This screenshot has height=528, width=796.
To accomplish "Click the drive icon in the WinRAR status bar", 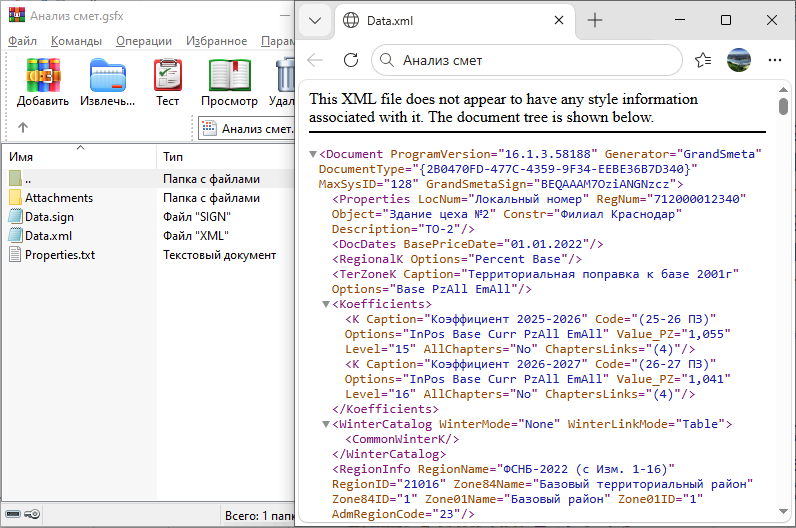I will click(13, 515).
